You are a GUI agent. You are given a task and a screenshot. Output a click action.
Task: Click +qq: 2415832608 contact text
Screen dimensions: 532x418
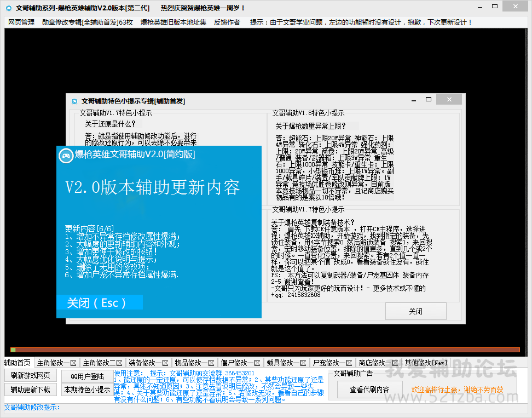296,295
